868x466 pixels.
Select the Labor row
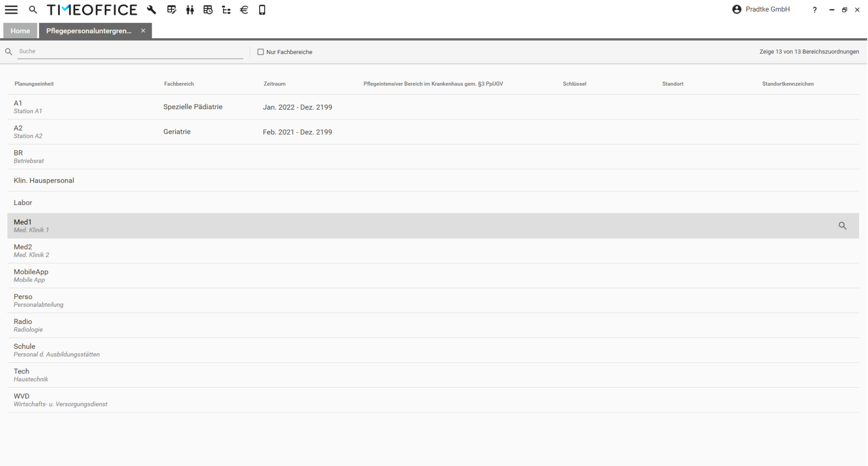[433, 203]
